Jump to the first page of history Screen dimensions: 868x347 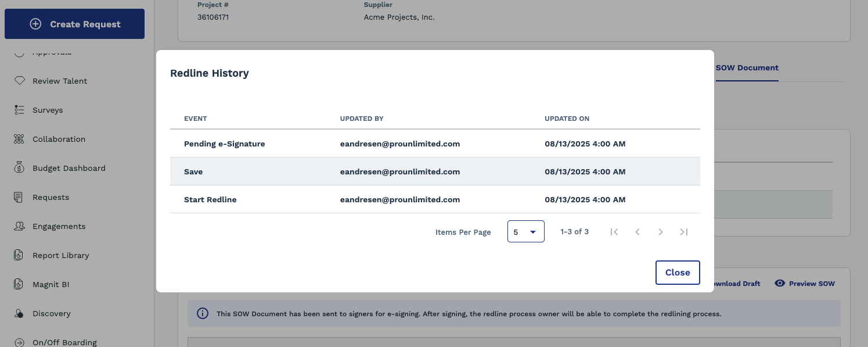tap(614, 232)
